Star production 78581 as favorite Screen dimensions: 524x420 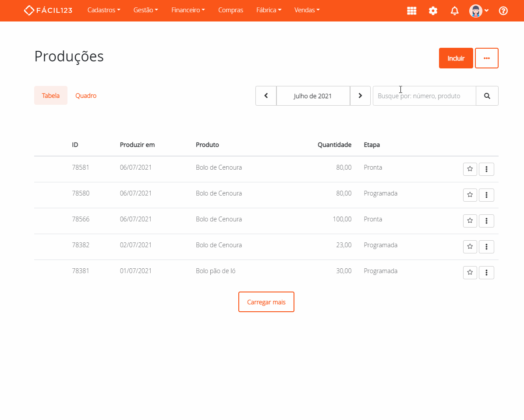(x=470, y=169)
